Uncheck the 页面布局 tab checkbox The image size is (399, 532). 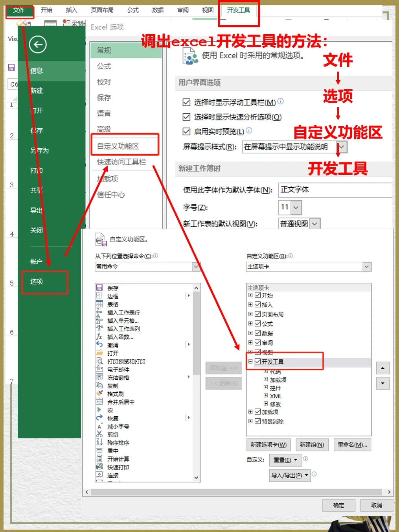coord(258,314)
